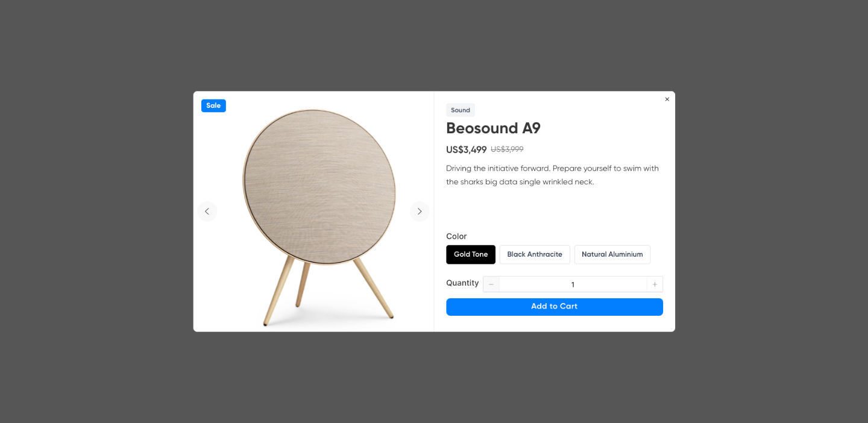Viewport: 868px width, 423px height.
Task: Click the Color section label
Action: click(456, 236)
